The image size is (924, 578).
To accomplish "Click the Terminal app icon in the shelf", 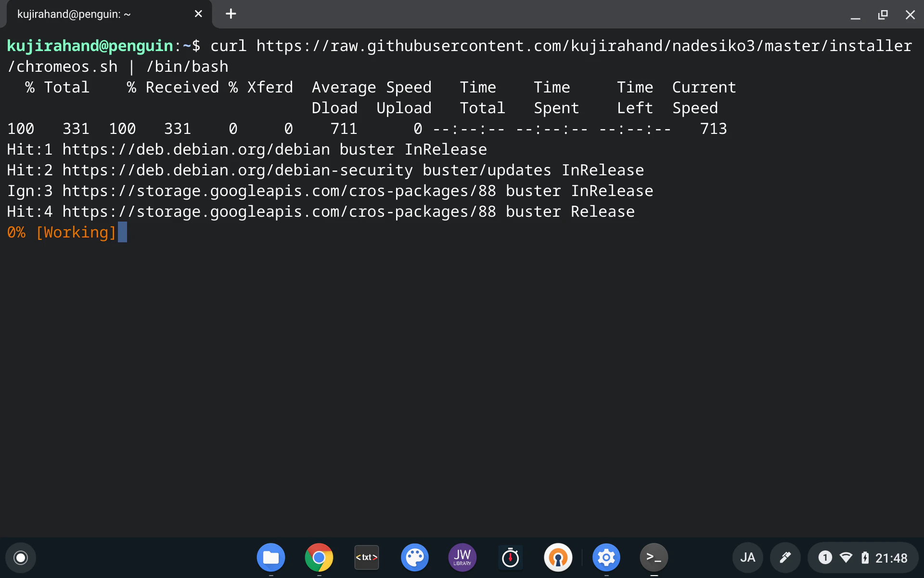I will point(654,557).
